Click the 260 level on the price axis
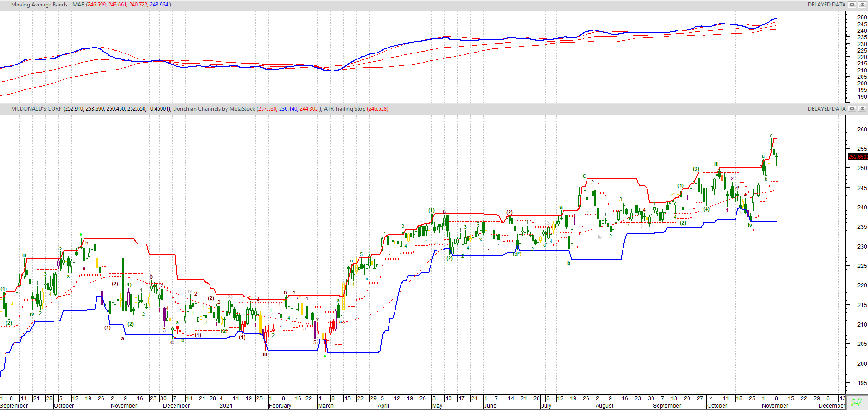The width and height of the screenshot is (868, 410). point(862,130)
